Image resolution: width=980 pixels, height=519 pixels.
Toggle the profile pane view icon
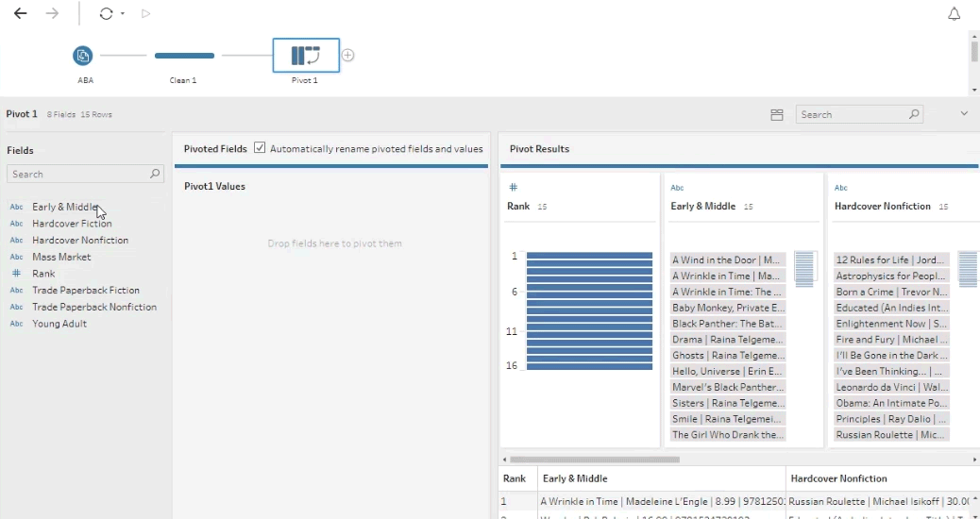coord(777,114)
